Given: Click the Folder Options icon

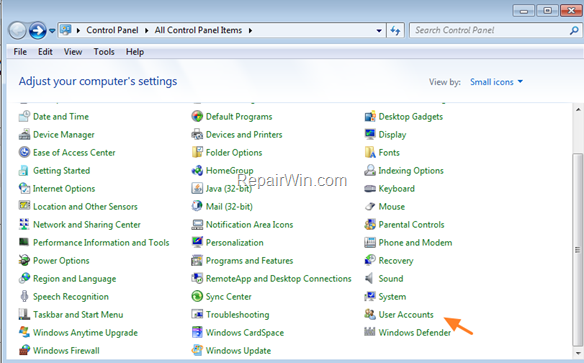Looking at the screenshot, I should coord(197,152).
